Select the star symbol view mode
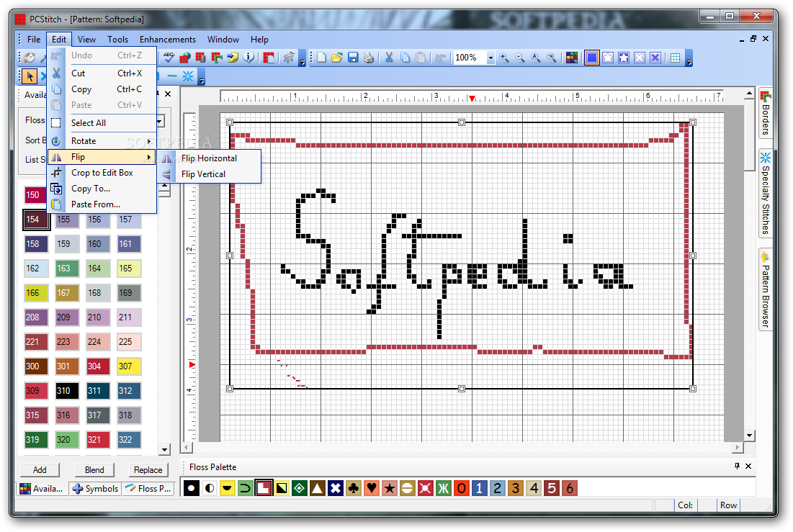The width and height of the screenshot is (793, 532). coord(608,58)
